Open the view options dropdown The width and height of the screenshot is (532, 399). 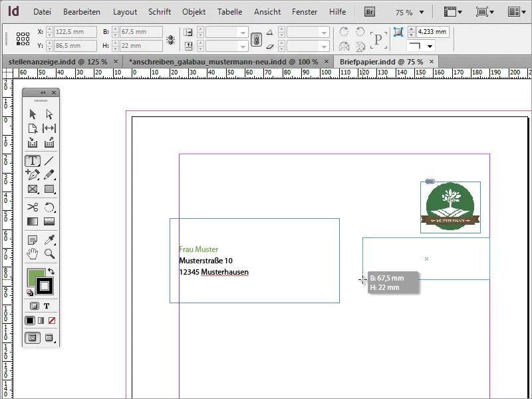tap(453, 12)
